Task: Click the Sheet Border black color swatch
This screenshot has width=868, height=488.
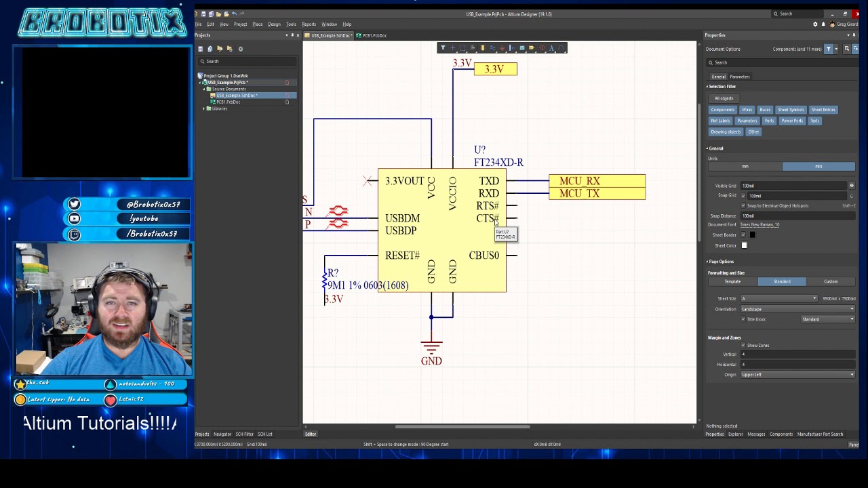Action: point(752,235)
